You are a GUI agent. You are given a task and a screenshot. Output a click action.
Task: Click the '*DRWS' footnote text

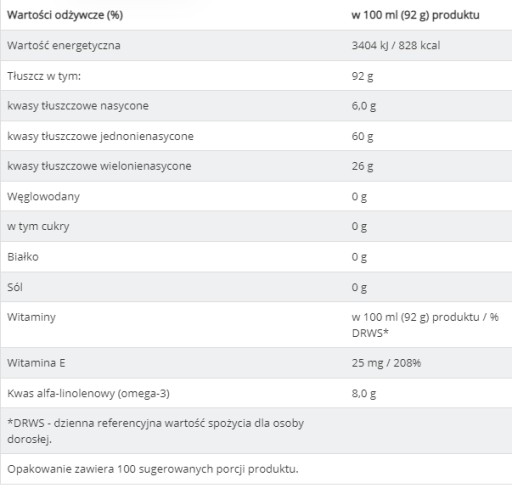156,431
